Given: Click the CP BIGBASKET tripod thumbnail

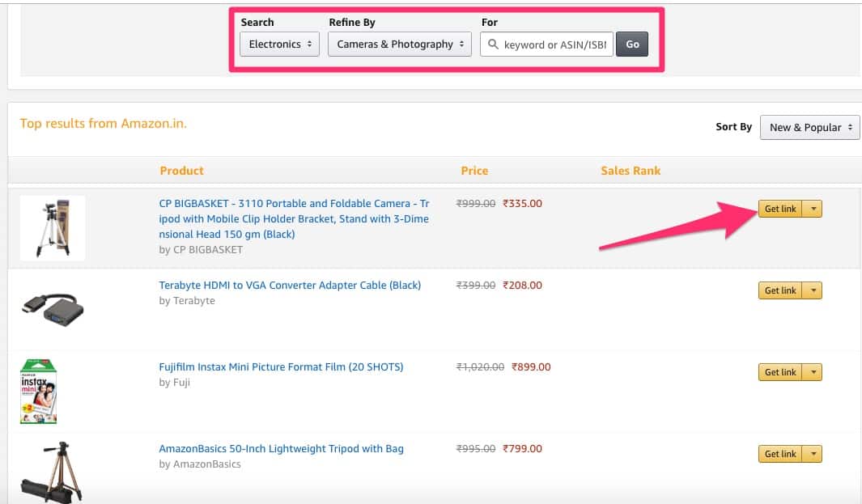Looking at the screenshot, I should (53, 228).
